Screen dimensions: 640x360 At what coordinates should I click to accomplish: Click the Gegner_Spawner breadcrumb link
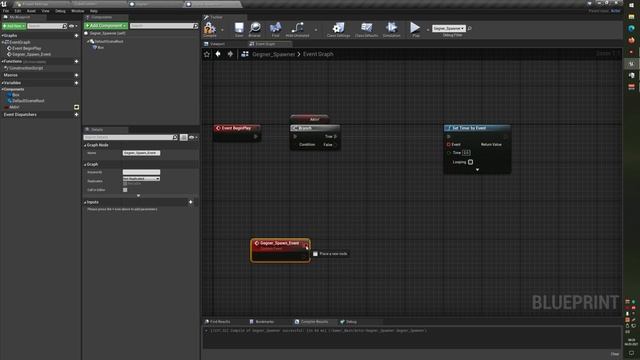pyautogui.click(x=273, y=54)
